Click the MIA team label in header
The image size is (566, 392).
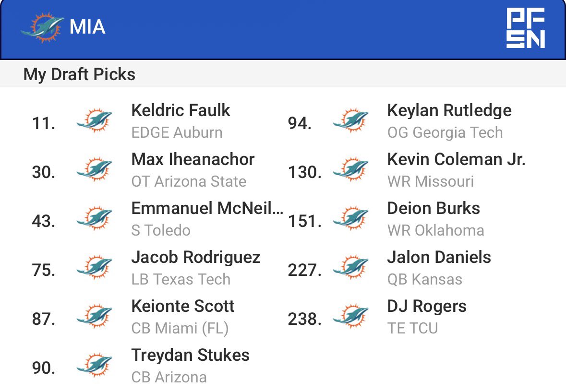(87, 27)
